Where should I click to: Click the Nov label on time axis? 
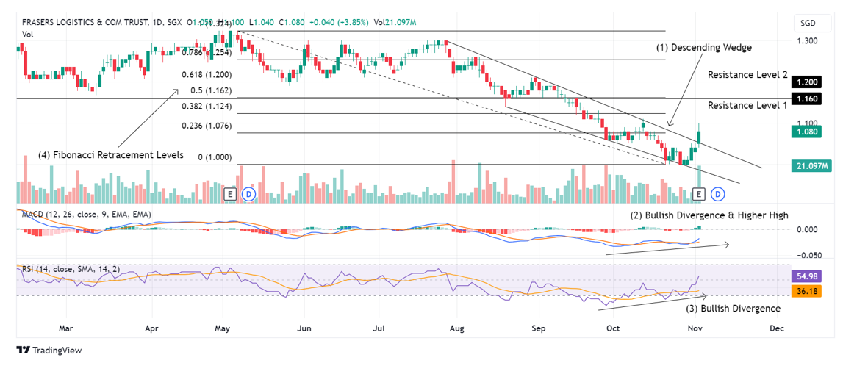click(695, 328)
